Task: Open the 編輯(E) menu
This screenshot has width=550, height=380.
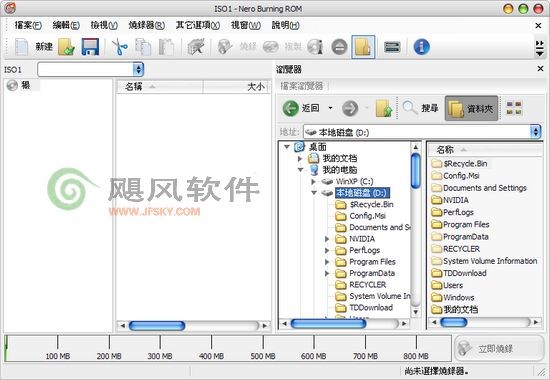Action: [66, 25]
